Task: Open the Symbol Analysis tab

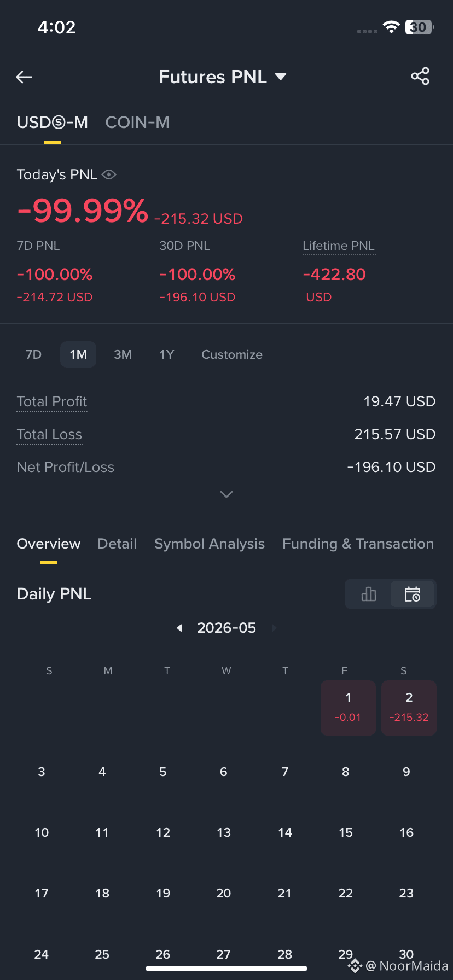Action: pyautogui.click(x=210, y=544)
